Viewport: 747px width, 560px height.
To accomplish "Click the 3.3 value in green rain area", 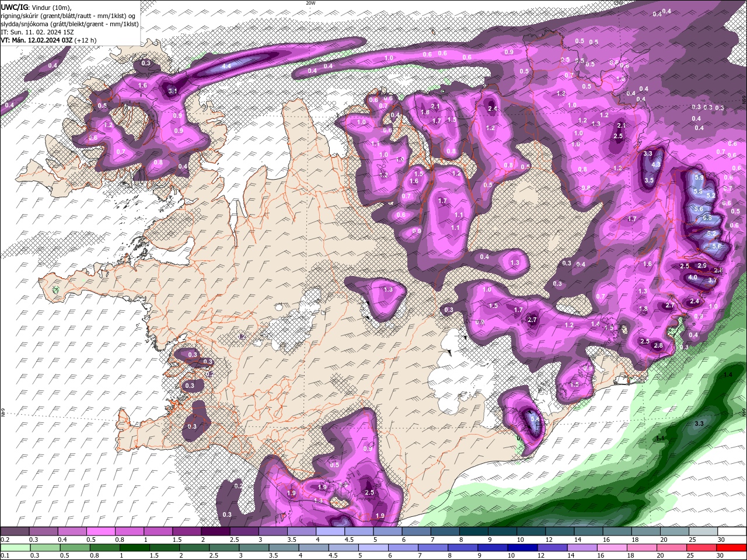I will 699,423.
